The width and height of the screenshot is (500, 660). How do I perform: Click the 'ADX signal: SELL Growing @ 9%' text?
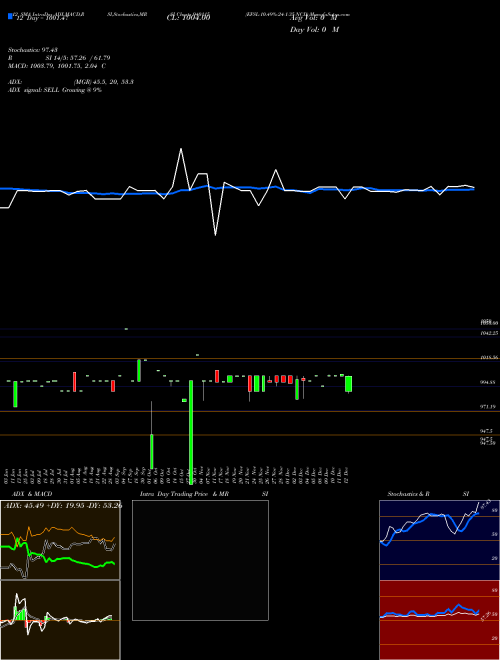tap(55, 90)
